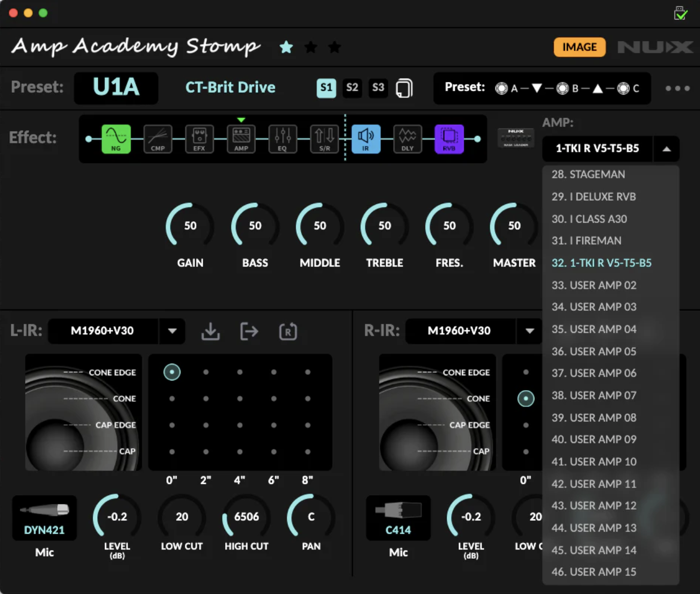Collapse the AMP model dropdown list
The height and width of the screenshot is (594, 700).
pos(666,149)
